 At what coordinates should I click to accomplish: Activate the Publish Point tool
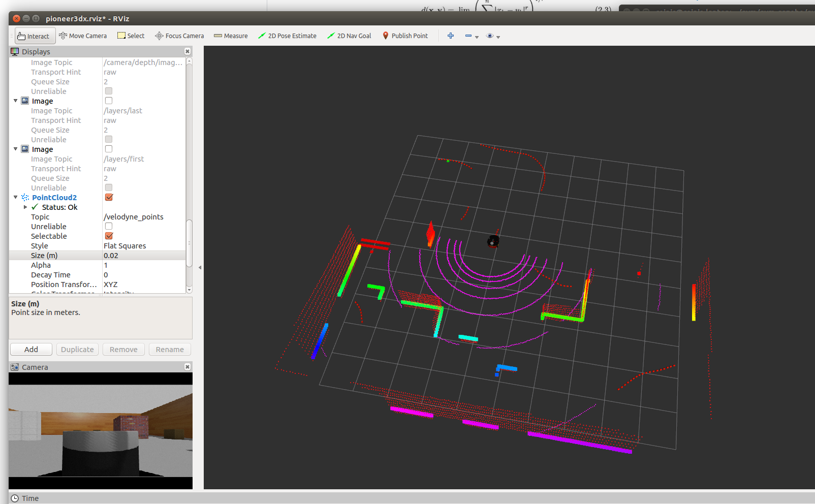click(x=405, y=36)
